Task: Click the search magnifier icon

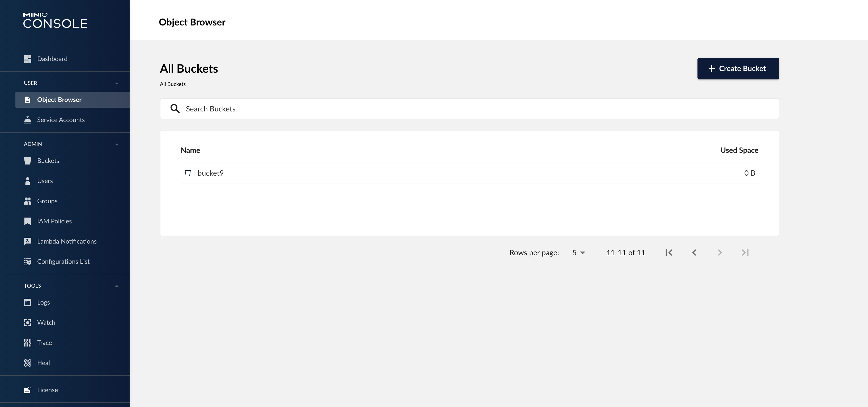Action: [175, 109]
